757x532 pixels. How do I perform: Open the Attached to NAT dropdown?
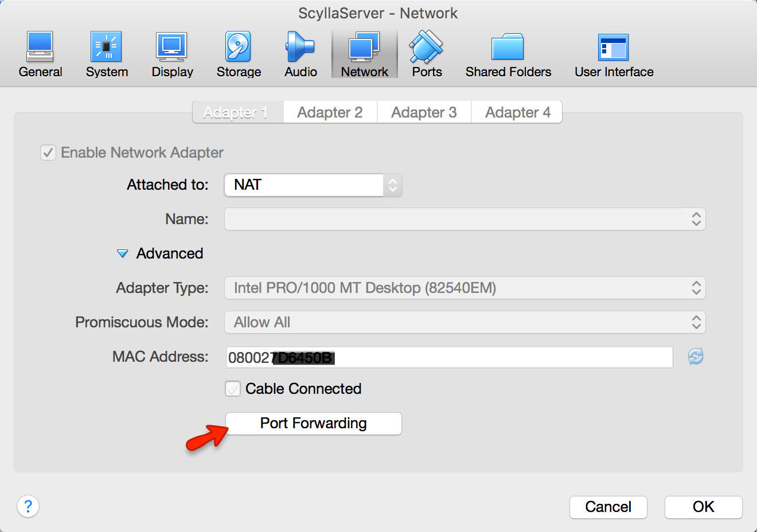(313, 185)
